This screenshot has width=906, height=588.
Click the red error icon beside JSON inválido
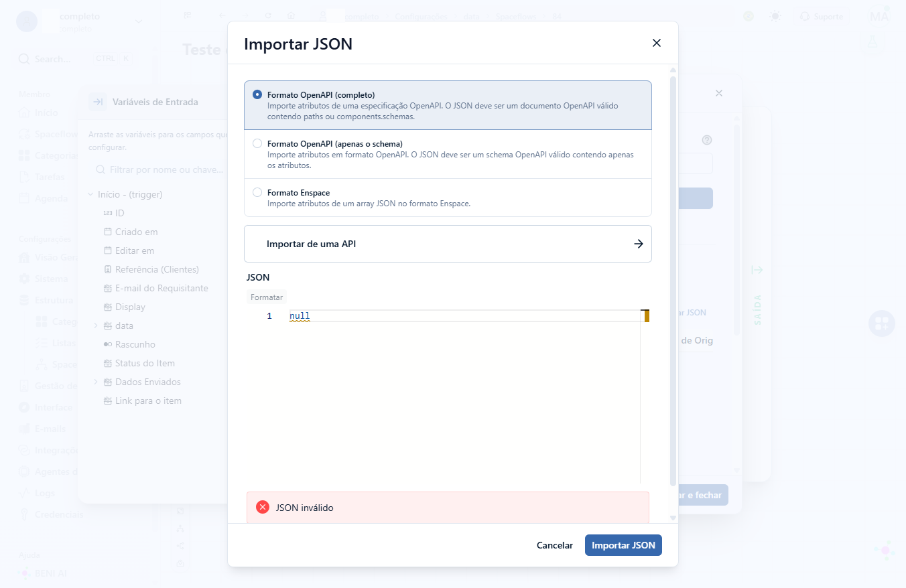tap(263, 508)
